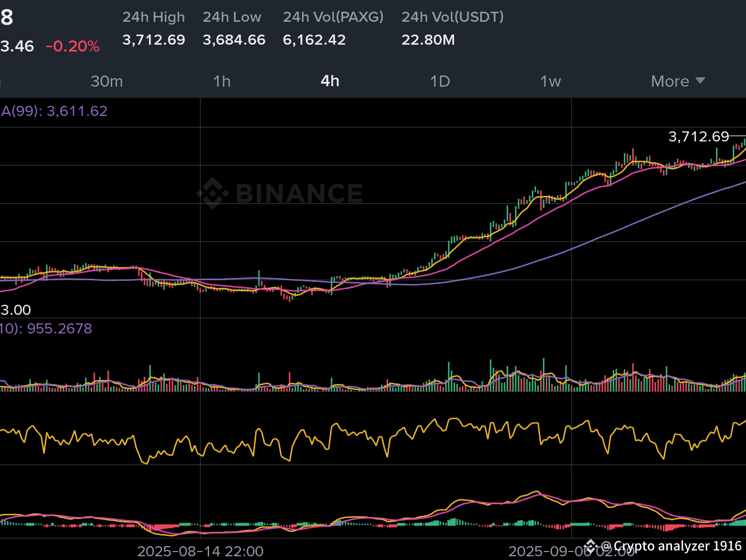The width and height of the screenshot is (746, 560).
Task: Select the 4h timeframe tab
Action: (330, 81)
